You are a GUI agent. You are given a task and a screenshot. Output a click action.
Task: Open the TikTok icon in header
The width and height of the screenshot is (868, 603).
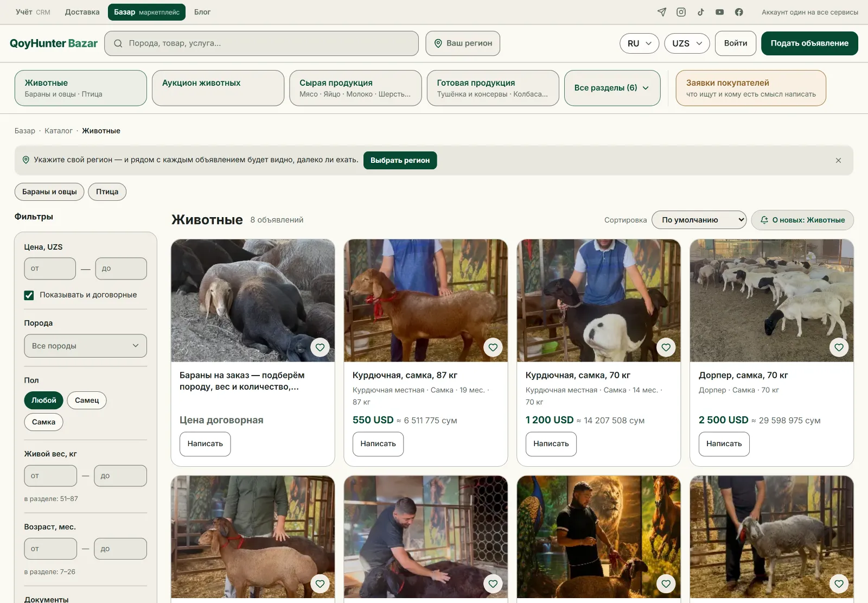pos(700,12)
